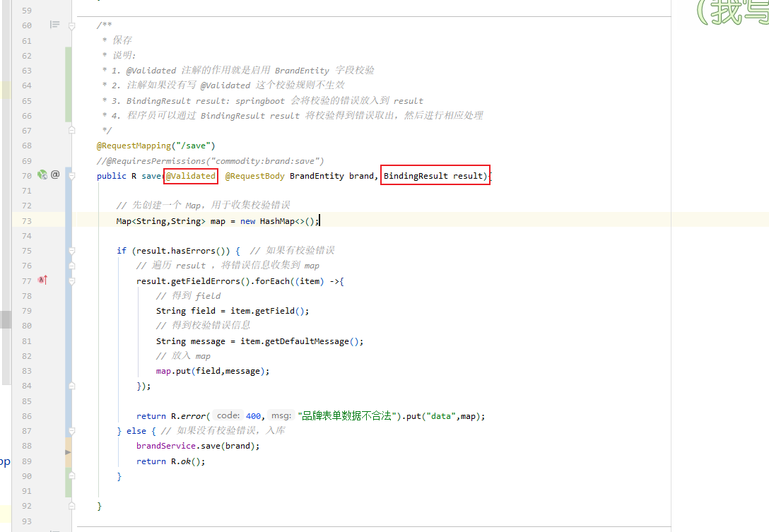769x532 pixels.
Task: Click the lambda gutter icon on line 77
Action: (42, 280)
